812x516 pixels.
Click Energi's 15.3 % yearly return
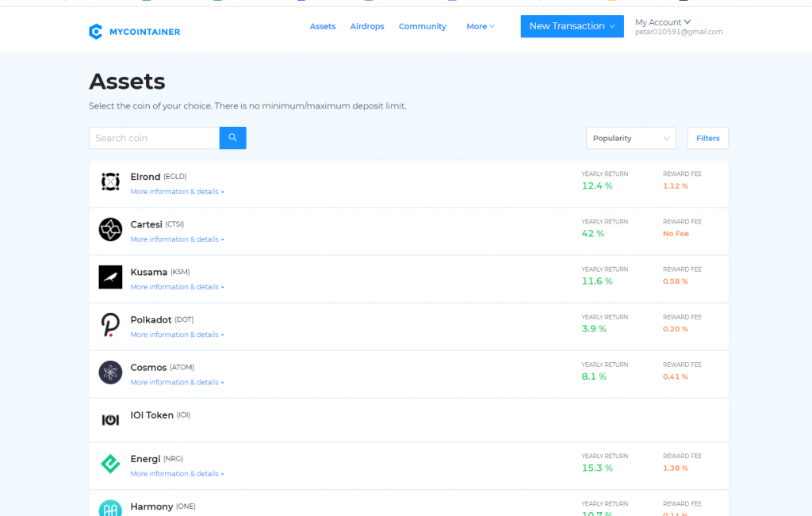597,468
